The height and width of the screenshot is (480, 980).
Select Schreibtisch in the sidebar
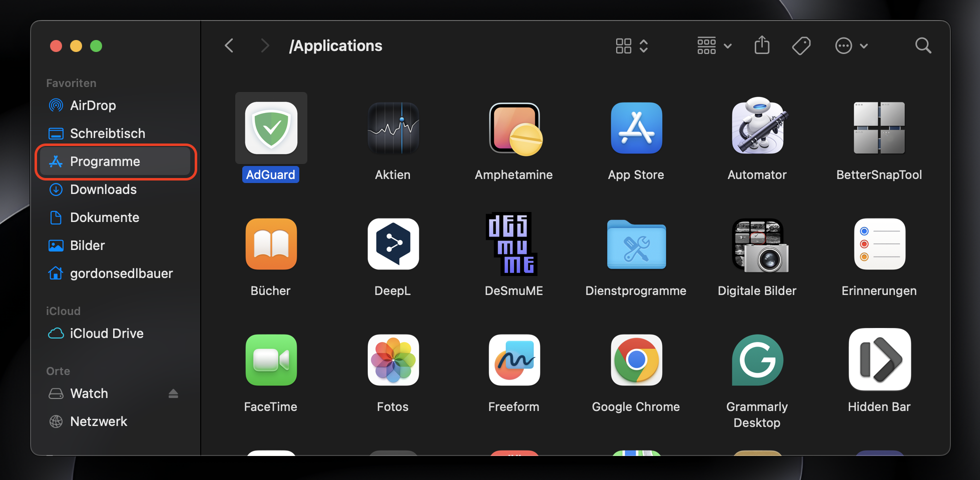pos(115,133)
